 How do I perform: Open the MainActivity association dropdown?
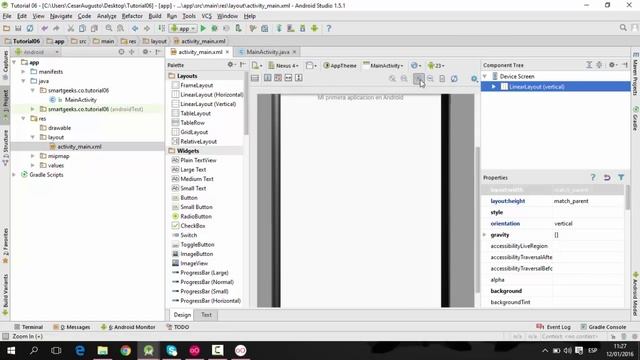[x=383, y=65]
